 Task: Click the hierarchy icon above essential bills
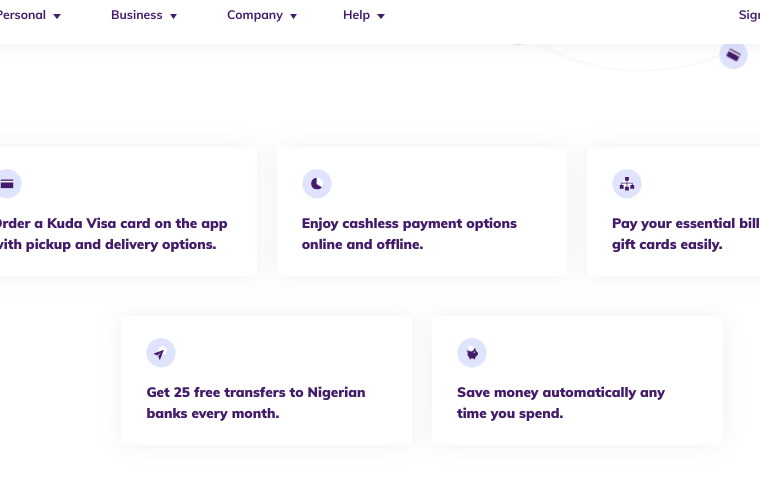(627, 184)
